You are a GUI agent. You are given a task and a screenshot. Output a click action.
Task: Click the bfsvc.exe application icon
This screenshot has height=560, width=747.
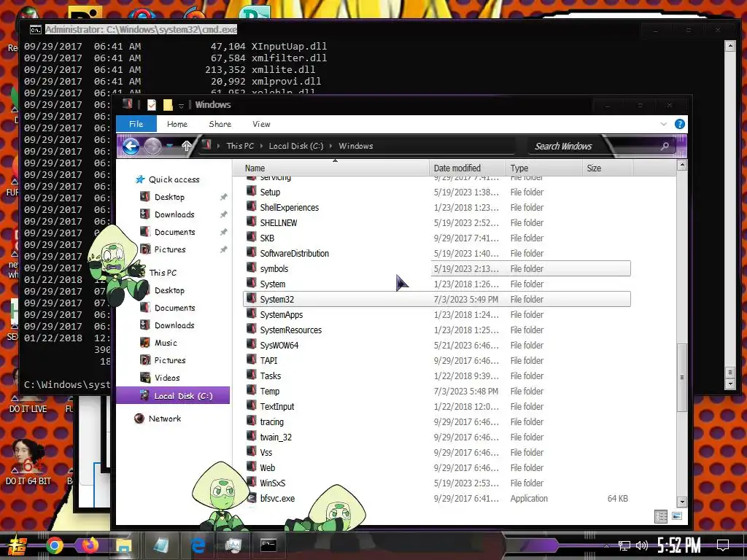(x=252, y=498)
